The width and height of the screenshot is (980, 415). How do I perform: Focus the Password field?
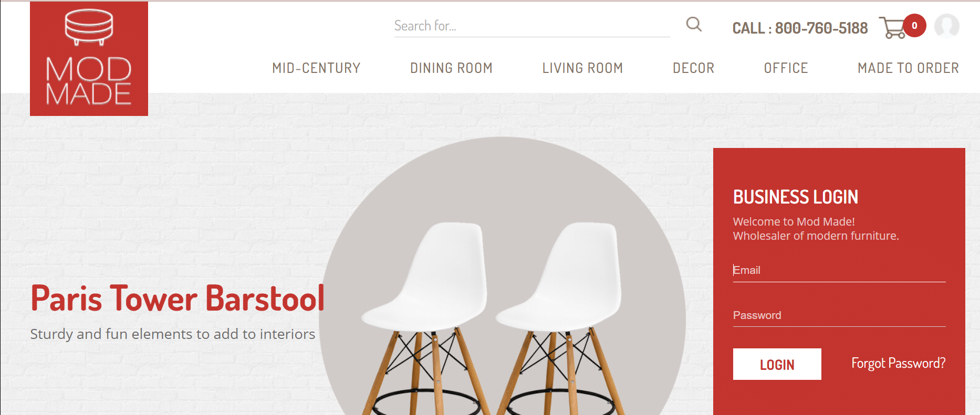[x=839, y=315]
